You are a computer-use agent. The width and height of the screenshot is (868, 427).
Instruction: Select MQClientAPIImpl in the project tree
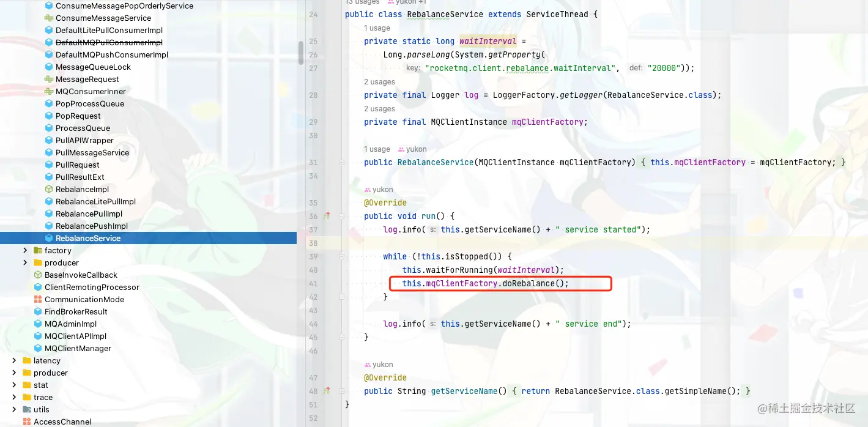[x=75, y=336]
